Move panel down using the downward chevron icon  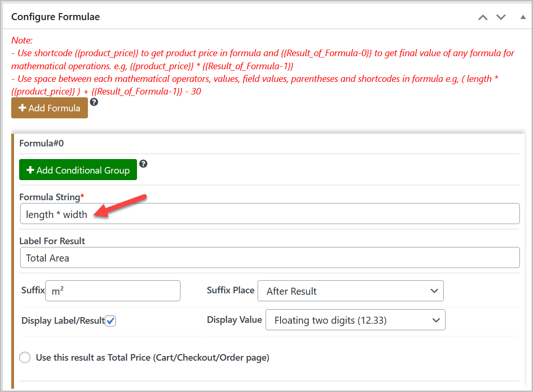[x=501, y=17]
